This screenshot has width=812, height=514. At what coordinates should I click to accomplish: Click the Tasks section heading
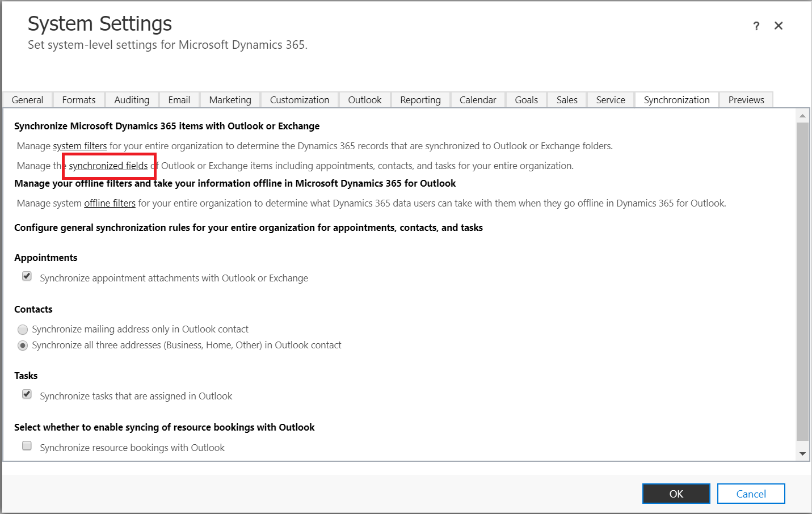pos(26,376)
